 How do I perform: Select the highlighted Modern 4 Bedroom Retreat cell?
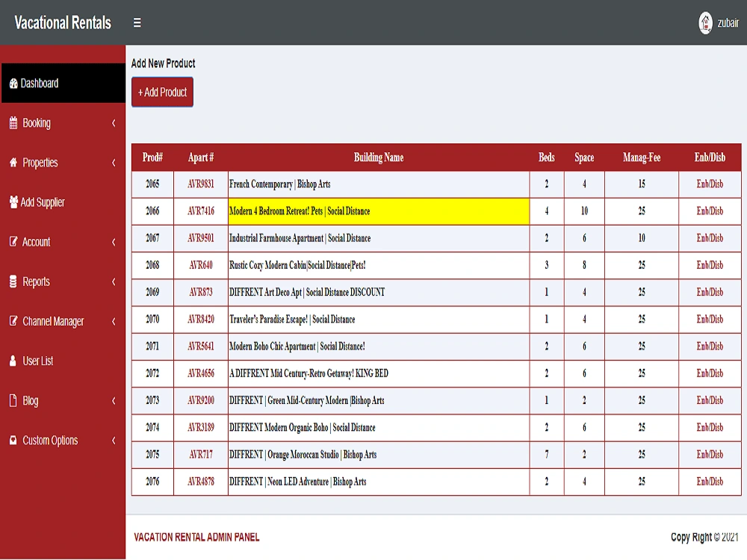tap(379, 211)
